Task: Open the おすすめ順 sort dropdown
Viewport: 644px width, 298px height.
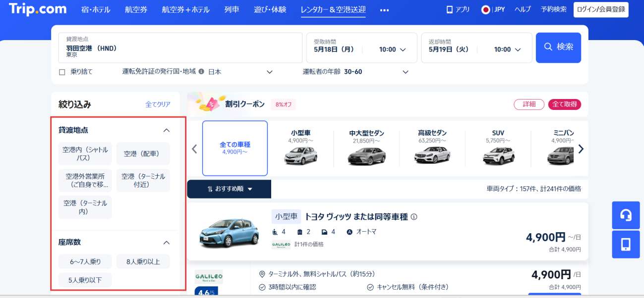Action: (x=229, y=189)
